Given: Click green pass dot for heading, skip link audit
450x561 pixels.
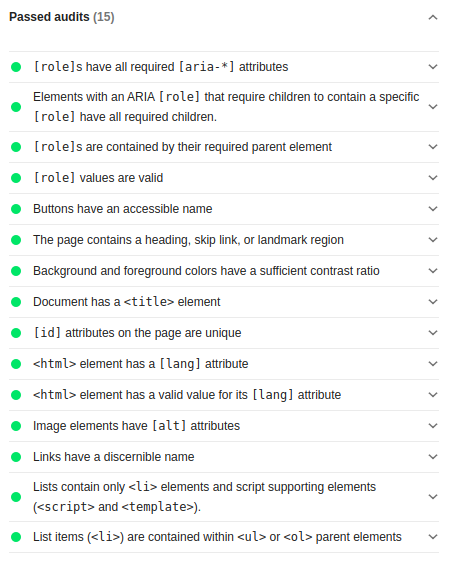Looking at the screenshot, I should pyautogui.click(x=16, y=240).
